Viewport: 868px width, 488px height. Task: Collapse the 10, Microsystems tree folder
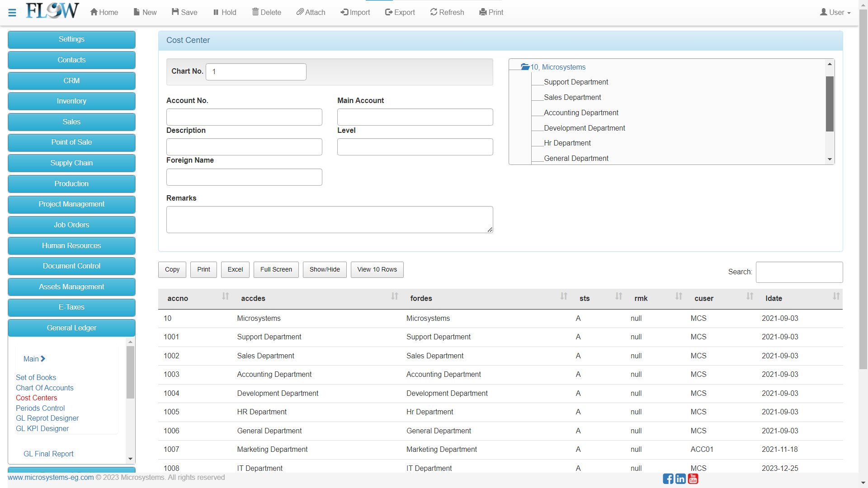(x=525, y=67)
